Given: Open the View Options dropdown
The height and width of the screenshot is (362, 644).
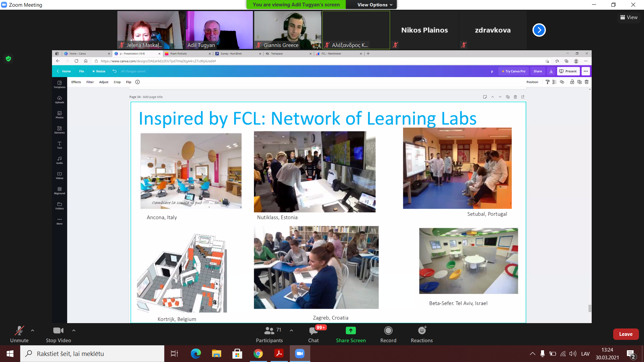Looking at the screenshot, I should (x=374, y=5).
